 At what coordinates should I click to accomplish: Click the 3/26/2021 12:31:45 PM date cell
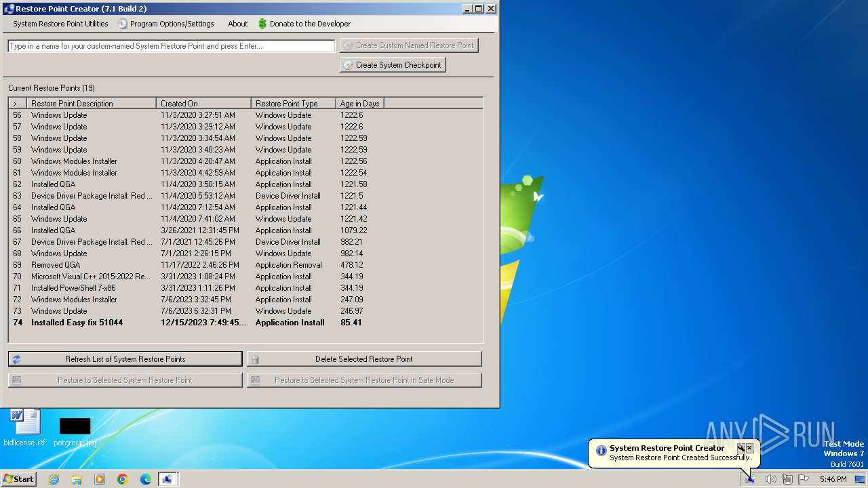pos(200,230)
